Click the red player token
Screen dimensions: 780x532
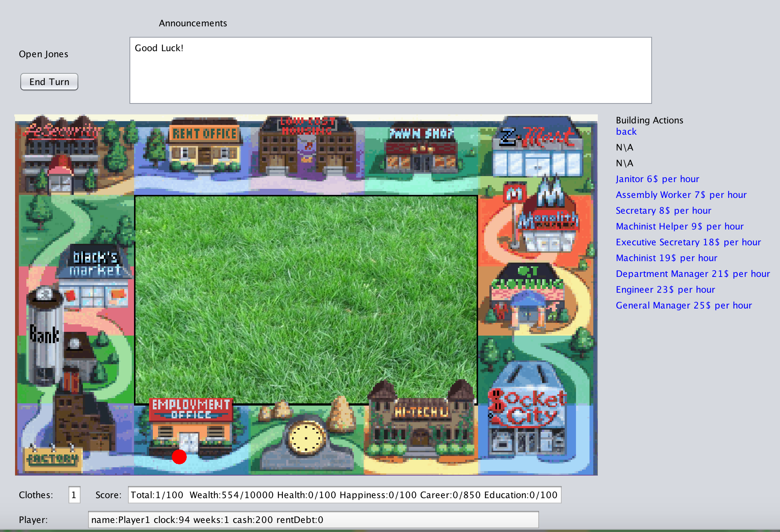179,457
